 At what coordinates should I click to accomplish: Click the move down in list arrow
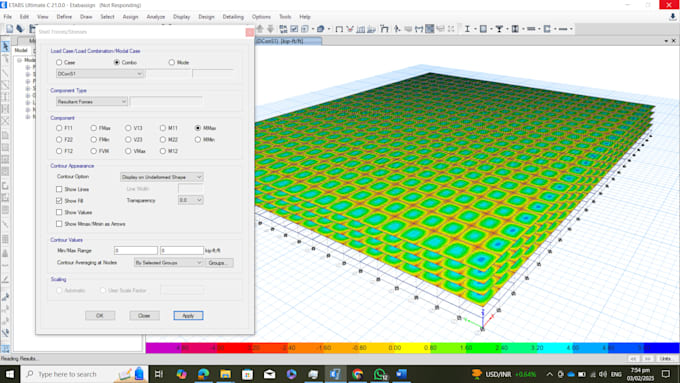tap(270, 29)
